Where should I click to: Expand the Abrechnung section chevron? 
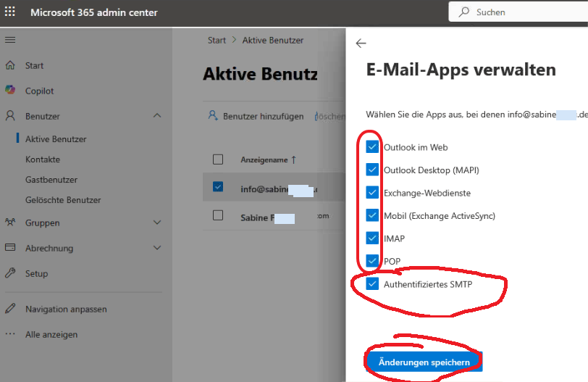pos(157,248)
